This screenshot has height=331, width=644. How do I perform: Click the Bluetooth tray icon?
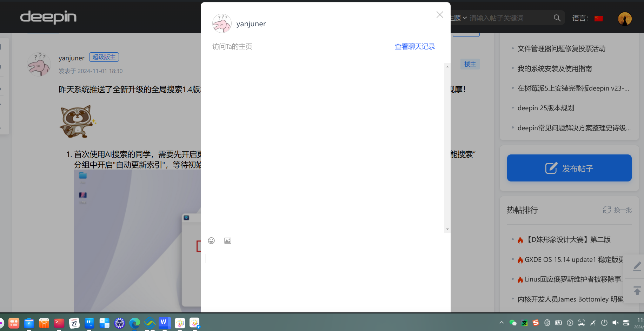coord(547,323)
